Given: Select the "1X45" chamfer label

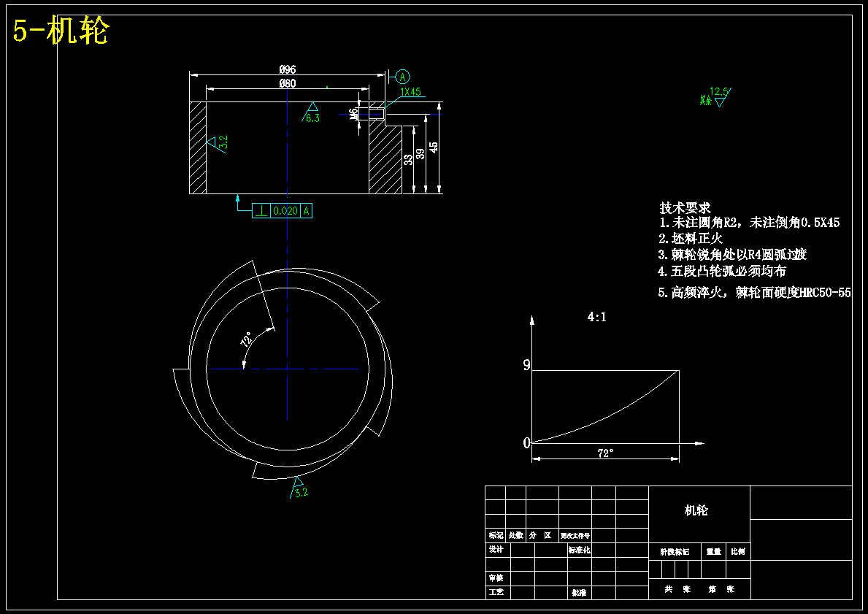Looking at the screenshot, I should pos(411,92).
